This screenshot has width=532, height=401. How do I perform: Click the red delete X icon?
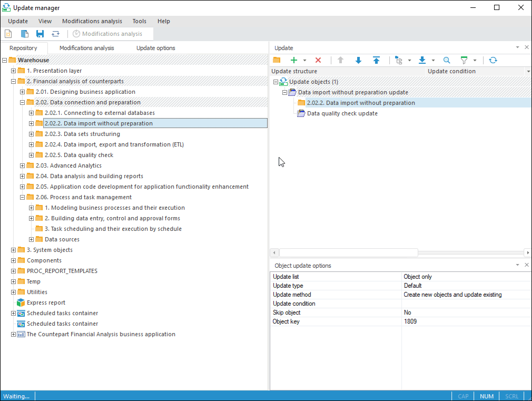[318, 61]
